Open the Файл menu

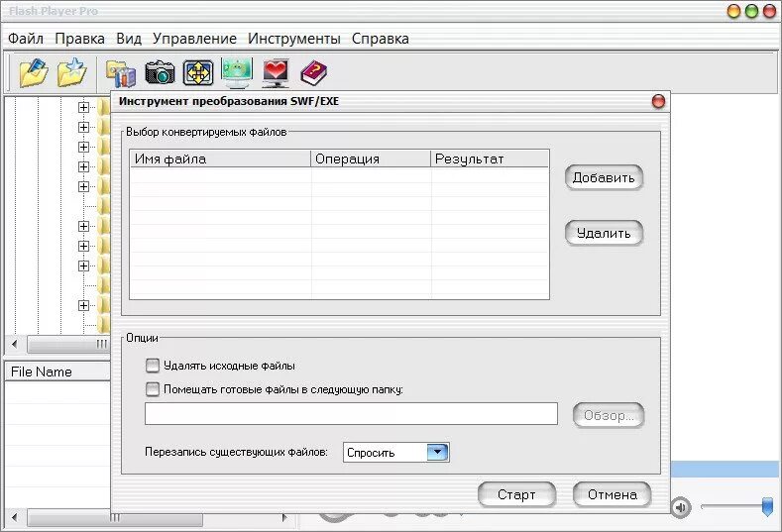[x=26, y=39]
